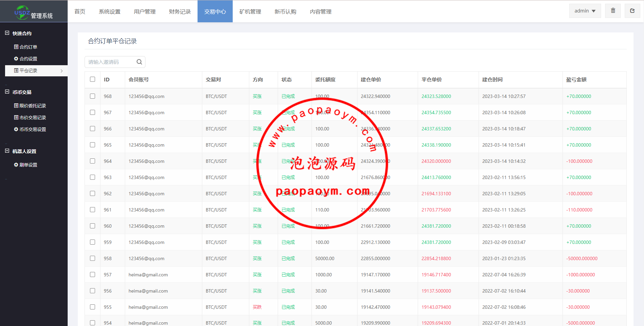
Task: Click the 限价委托记录 list icon
Action: point(16,106)
